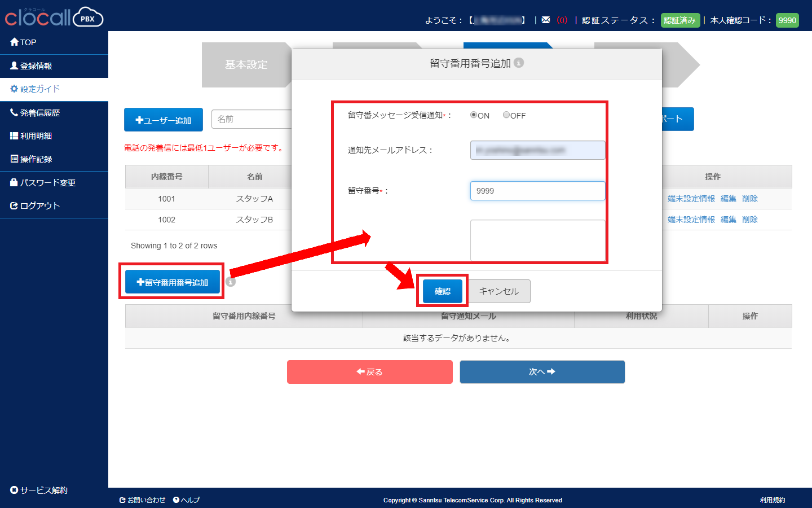Click the 基本設定 step tab

(246, 65)
